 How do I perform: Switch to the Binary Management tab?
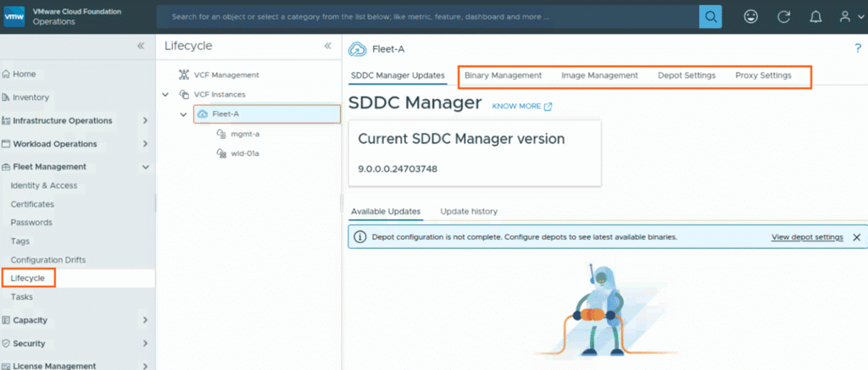tap(503, 75)
